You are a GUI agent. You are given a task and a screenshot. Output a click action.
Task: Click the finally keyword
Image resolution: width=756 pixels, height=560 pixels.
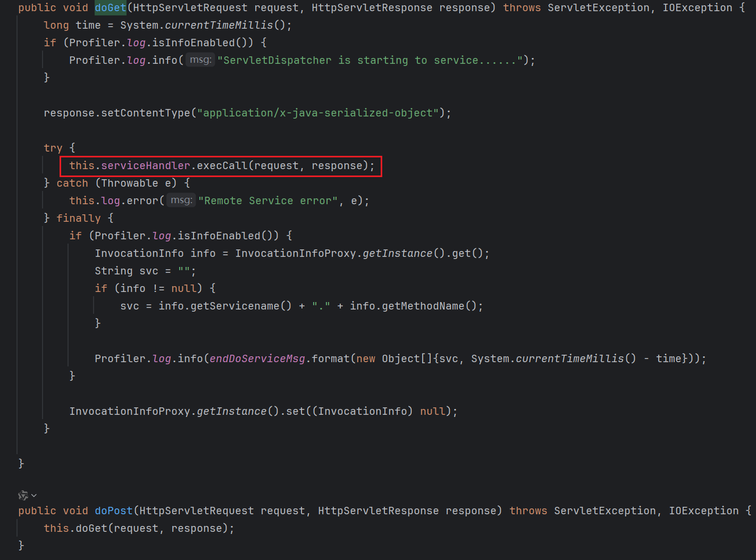79,218
